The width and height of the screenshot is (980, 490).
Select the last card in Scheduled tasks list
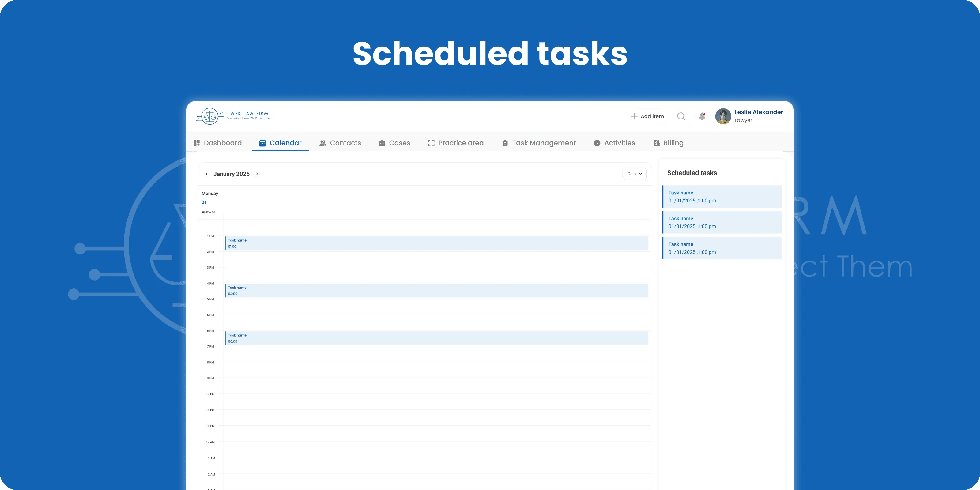[722, 248]
